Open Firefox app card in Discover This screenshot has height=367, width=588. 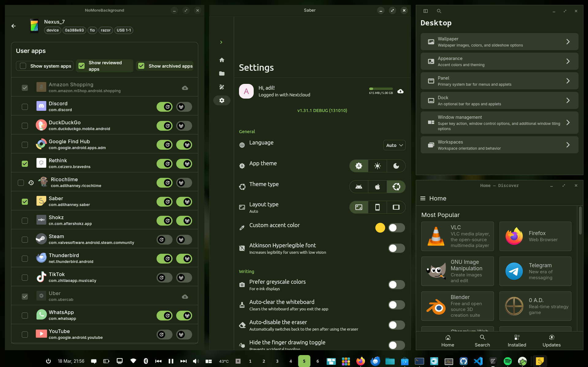pyautogui.click(x=535, y=236)
